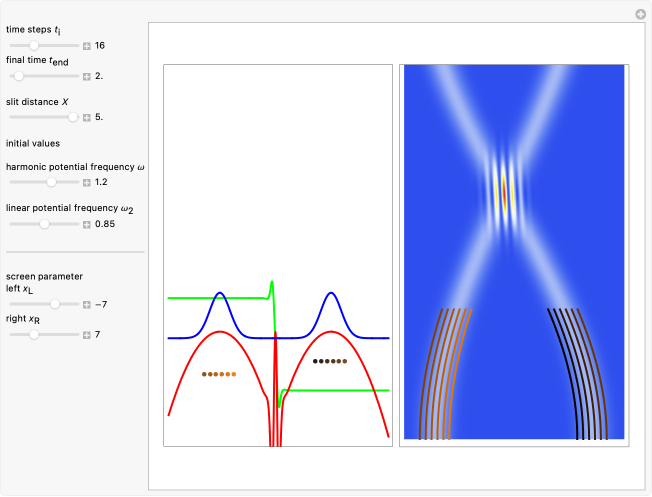The height and width of the screenshot is (497, 652).
Task: Click the time steps value 16
Action: point(100,45)
